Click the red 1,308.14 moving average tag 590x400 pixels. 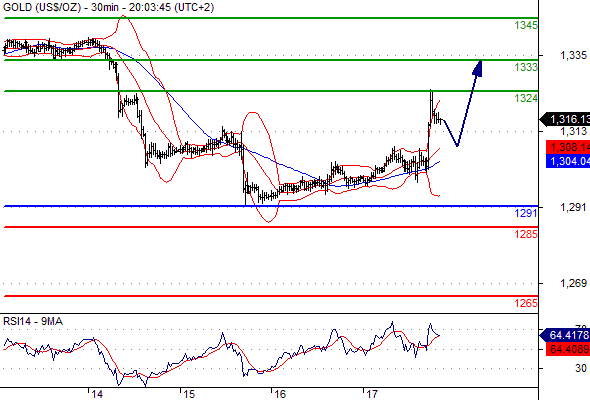[x=568, y=147]
